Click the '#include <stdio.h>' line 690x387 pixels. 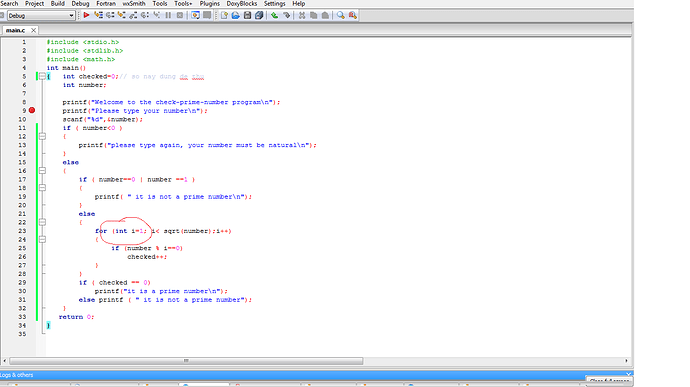pyautogui.click(x=83, y=42)
